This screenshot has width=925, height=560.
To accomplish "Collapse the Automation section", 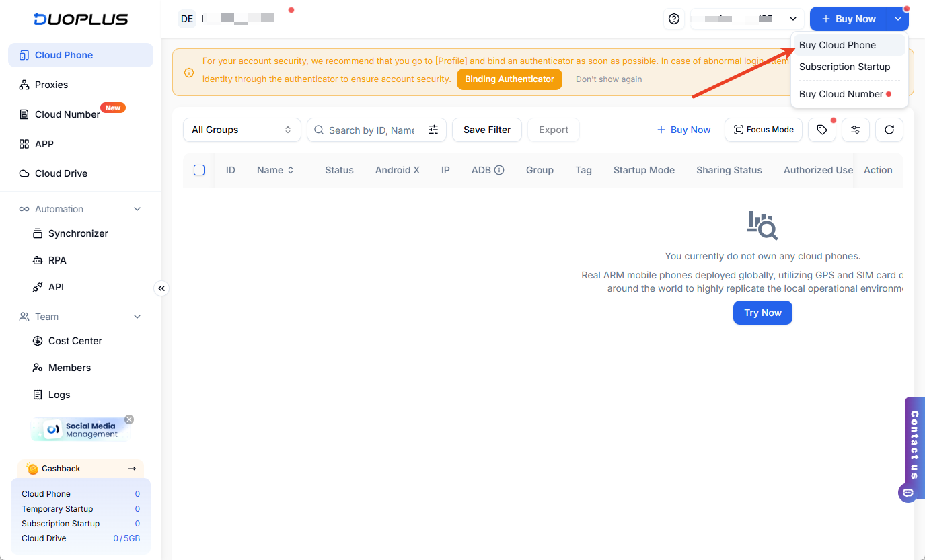I will 137,209.
